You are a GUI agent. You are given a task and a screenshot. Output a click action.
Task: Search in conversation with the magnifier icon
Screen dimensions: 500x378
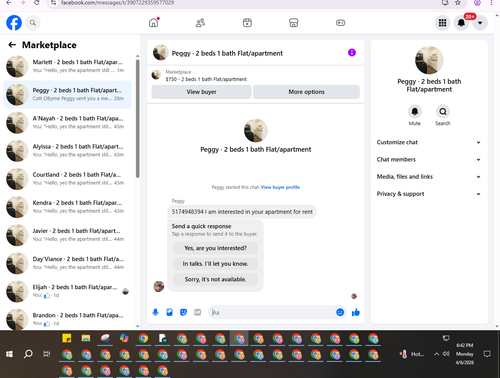[443, 111]
